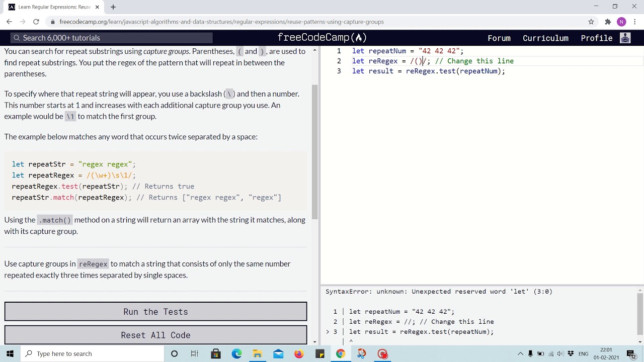
Task: Open Chrome three-dot menu
Action: [x=635, y=22]
